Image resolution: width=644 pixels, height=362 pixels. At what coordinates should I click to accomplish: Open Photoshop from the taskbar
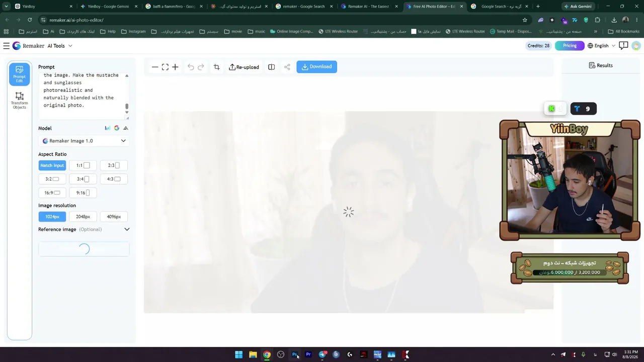294,354
